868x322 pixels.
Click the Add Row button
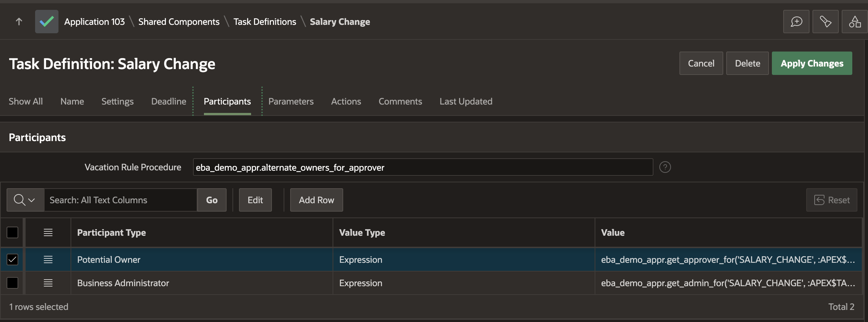tap(317, 200)
